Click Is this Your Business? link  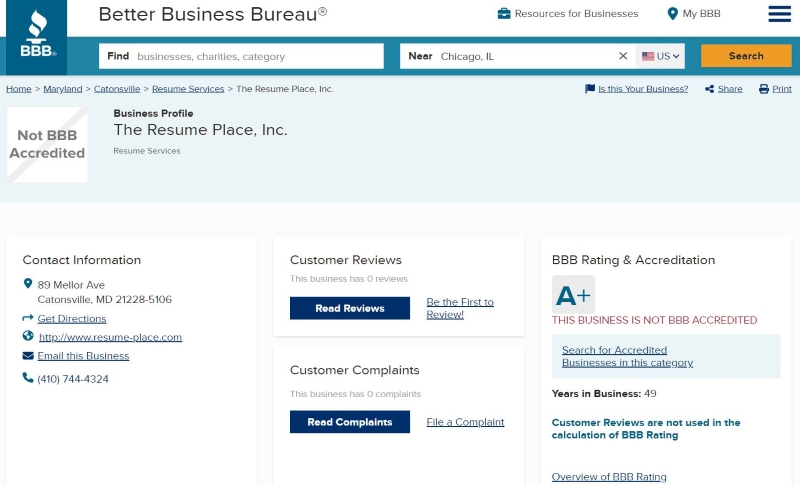coord(643,89)
